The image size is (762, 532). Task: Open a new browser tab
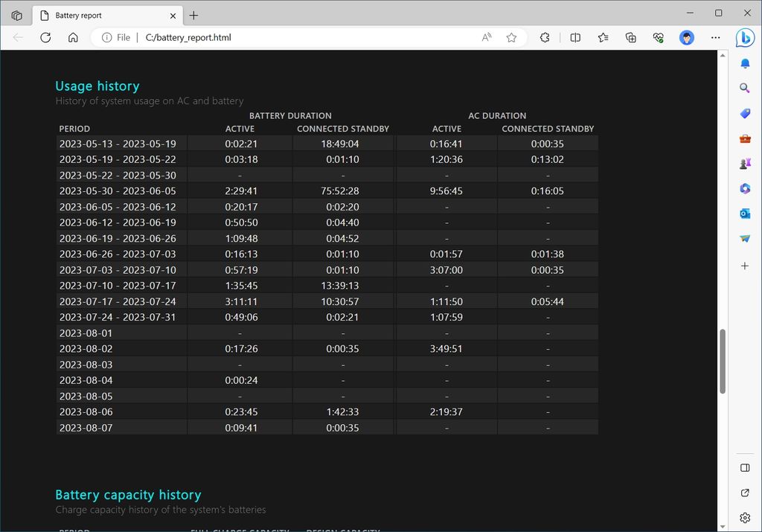(193, 15)
